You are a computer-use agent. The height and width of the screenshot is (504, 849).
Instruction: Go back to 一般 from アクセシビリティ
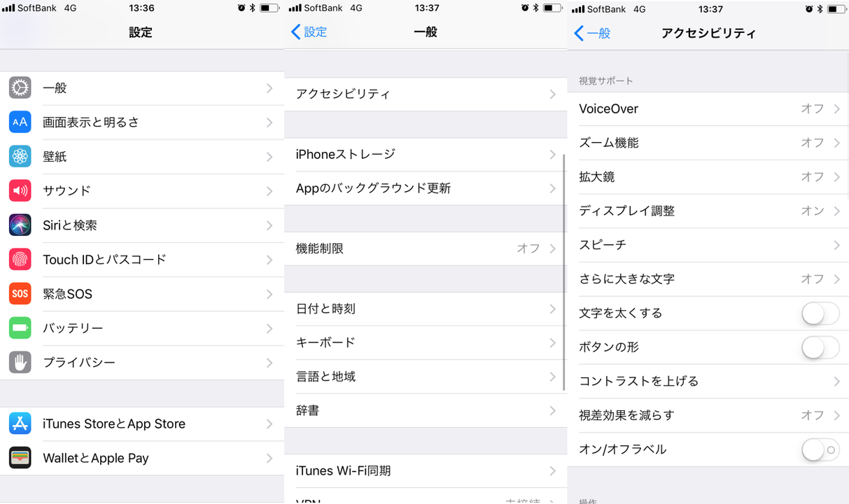(592, 33)
